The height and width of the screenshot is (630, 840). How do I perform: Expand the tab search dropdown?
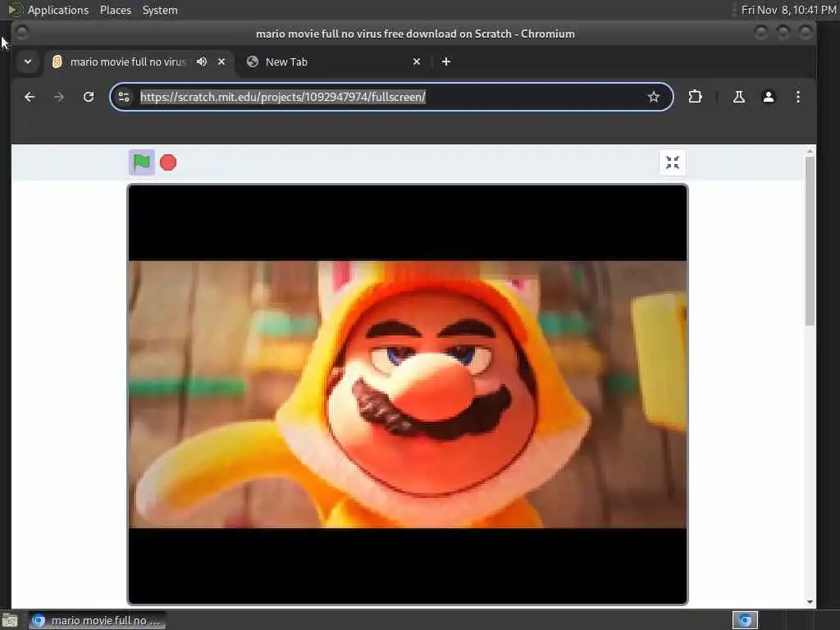pyautogui.click(x=28, y=62)
